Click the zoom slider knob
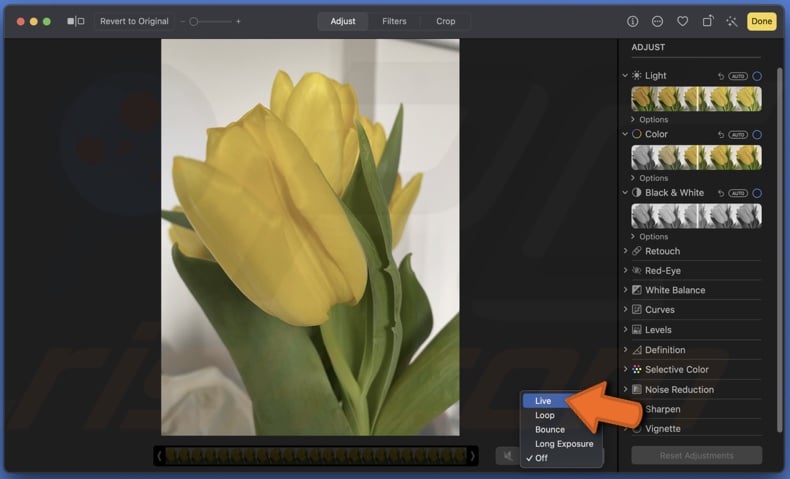The image size is (790, 479). 193,22
